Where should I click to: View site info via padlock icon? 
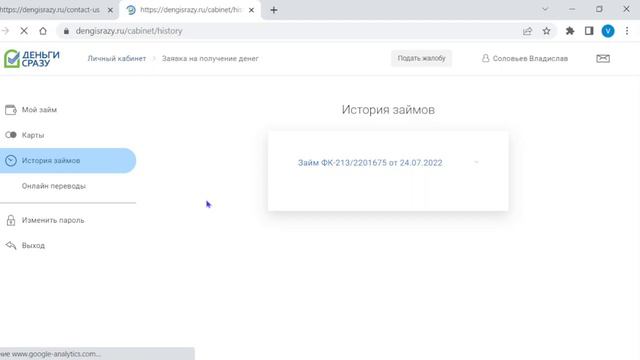[67, 31]
